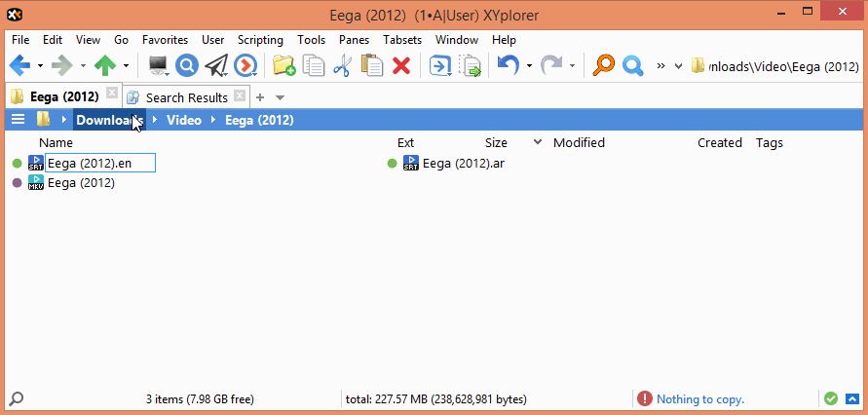Click green tag dot beside Eega (2012).ar
This screenshot has height=415, width=868.
pos(393,164)
